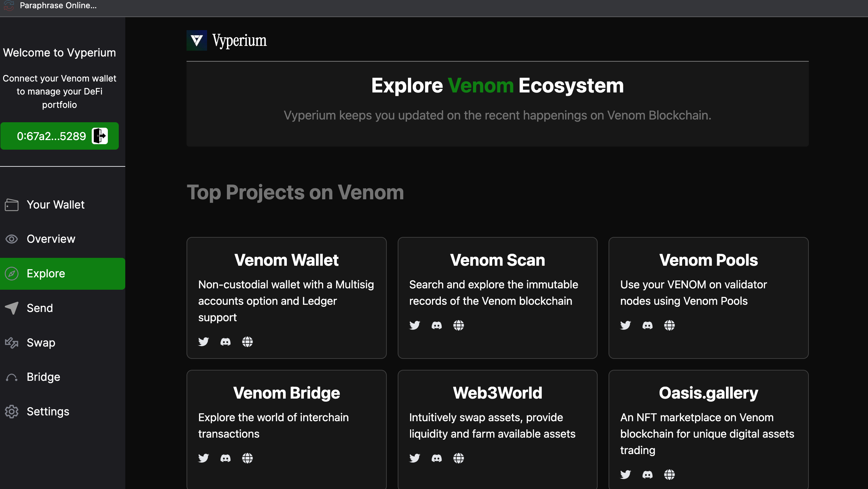868x489 pixels.
Task: Open the Send section icon in sidebar
Action: pyautogui.click(x=11, y=308)
